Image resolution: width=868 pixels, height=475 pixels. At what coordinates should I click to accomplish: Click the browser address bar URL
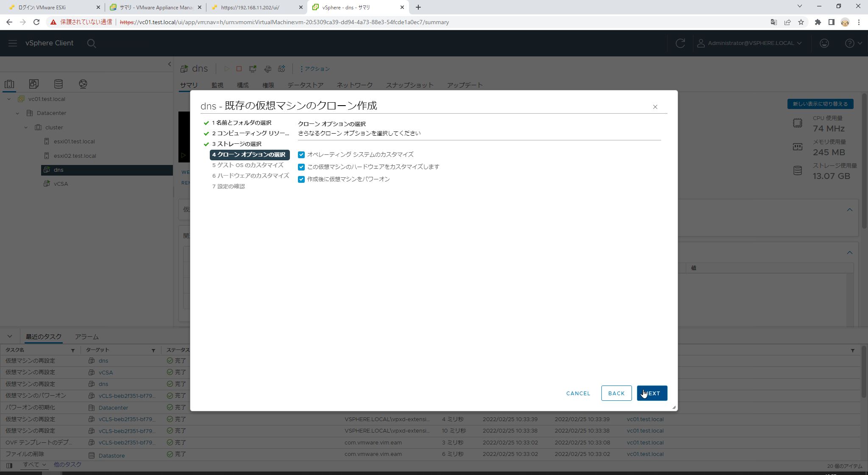pos(284,22)
